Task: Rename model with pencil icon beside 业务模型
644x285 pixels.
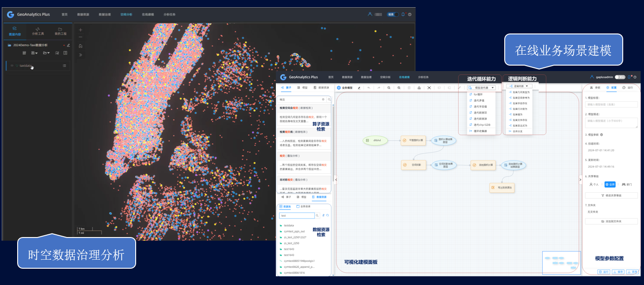Action: [359, 88]
